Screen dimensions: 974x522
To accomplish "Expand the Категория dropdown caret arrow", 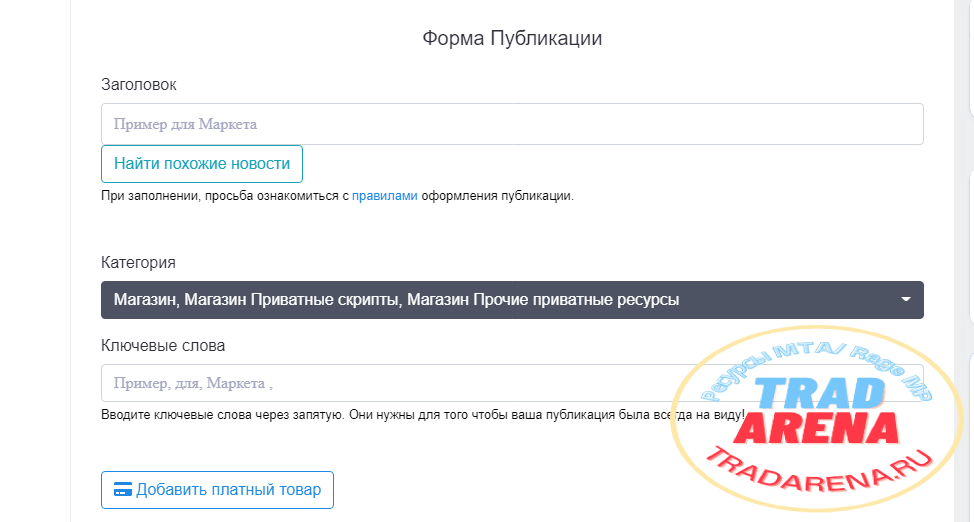I will pos(906,300).
